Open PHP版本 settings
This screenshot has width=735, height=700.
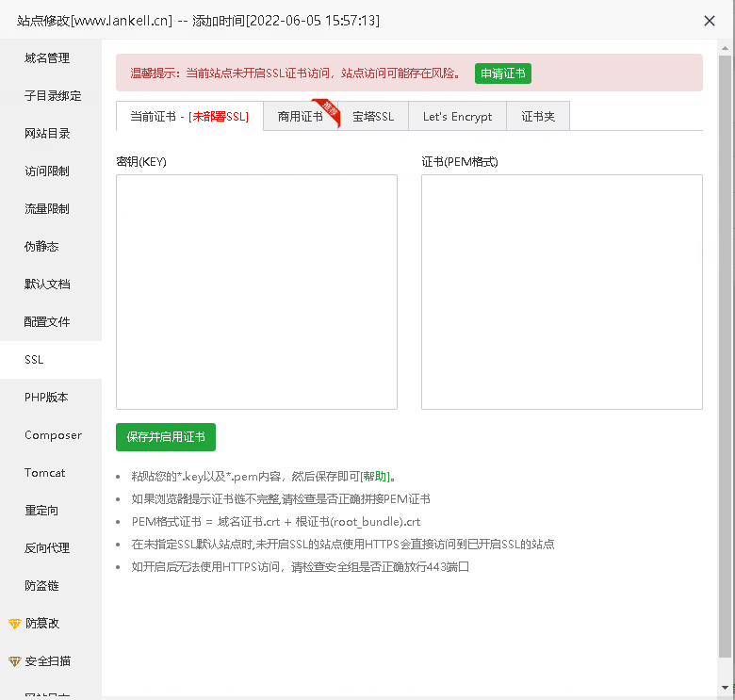[46, 398]
